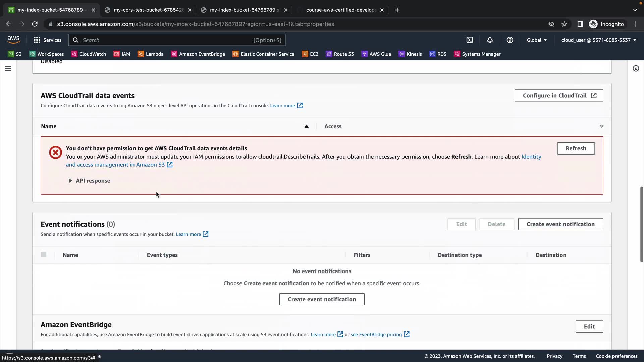Viewport: 644px width, 362px height.
Task: Toggle the left hamburger navigation menu
Action: pyautogui.click(x=8, y=68)
